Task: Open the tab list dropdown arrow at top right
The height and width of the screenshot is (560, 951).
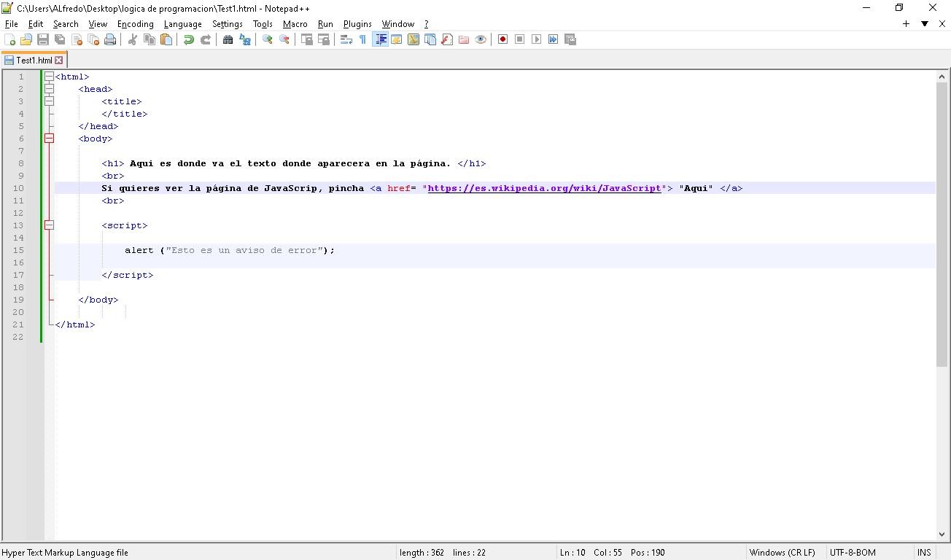Action: click(925, 24)
